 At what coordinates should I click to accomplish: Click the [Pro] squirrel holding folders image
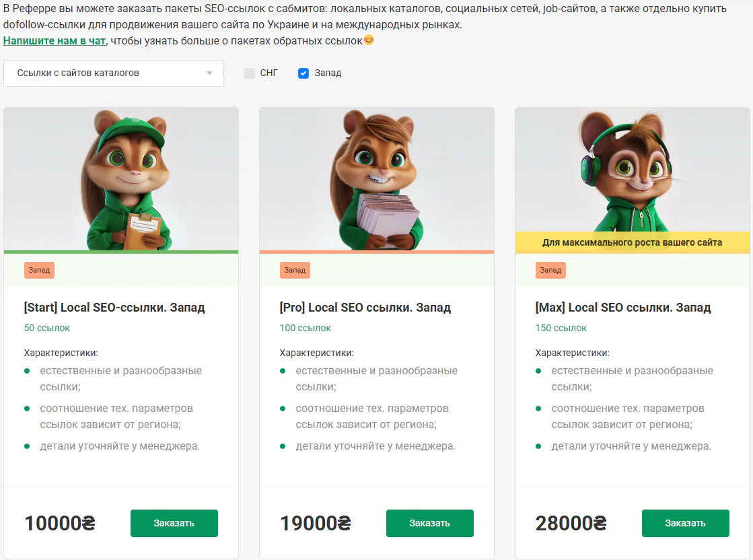click(x=377, y=179)
